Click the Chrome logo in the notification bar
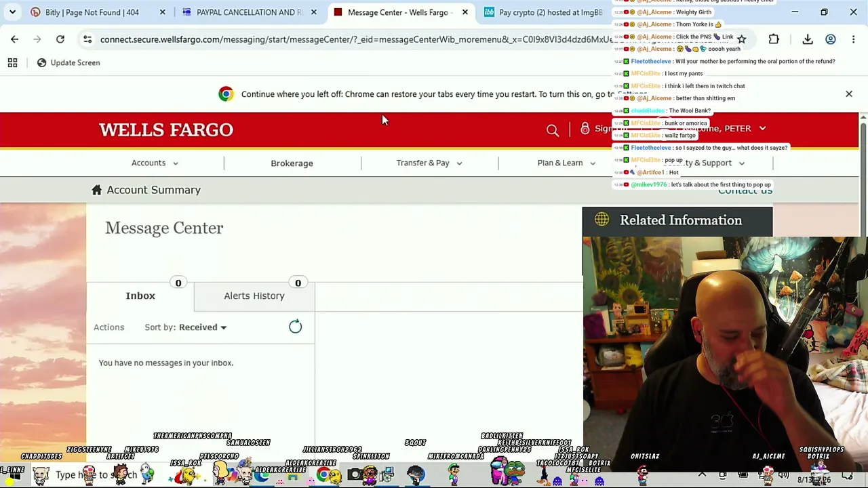Image resolution: width=868 pixels, height=488 pixels. (x=226, y=94)
